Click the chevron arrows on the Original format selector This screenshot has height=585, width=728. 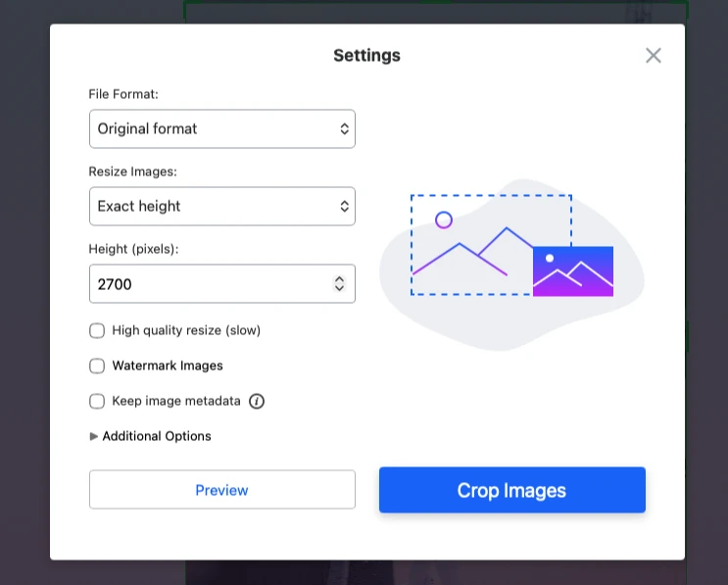(x=344, y=128)
